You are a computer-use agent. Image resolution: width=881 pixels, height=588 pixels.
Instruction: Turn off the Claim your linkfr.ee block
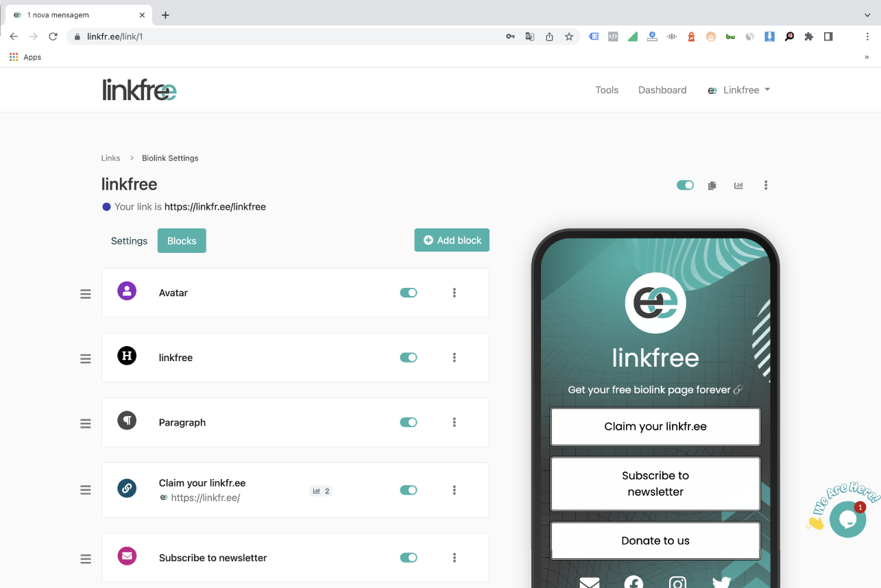(409, 490)
